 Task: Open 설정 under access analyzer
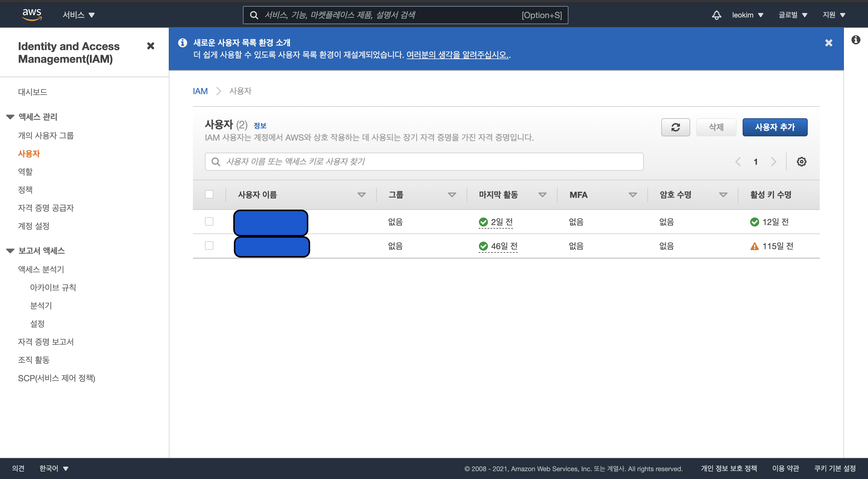[37, 323]
